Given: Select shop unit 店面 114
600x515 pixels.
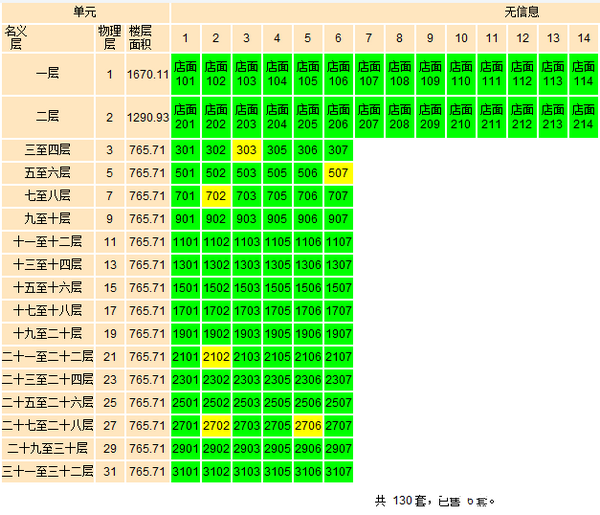Looking at the screenshot, I should (x=583, y=75).
